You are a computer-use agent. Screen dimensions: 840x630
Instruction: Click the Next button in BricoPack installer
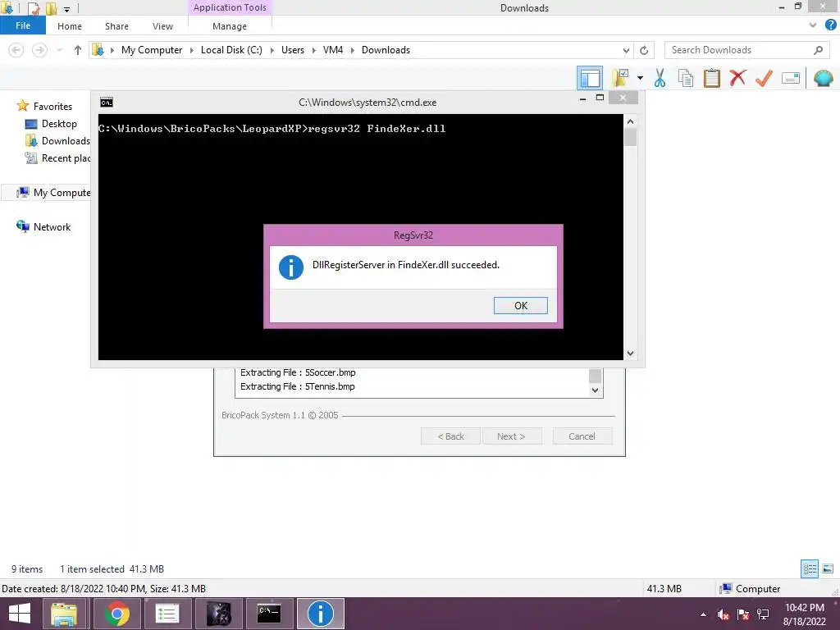coord(512,436)
